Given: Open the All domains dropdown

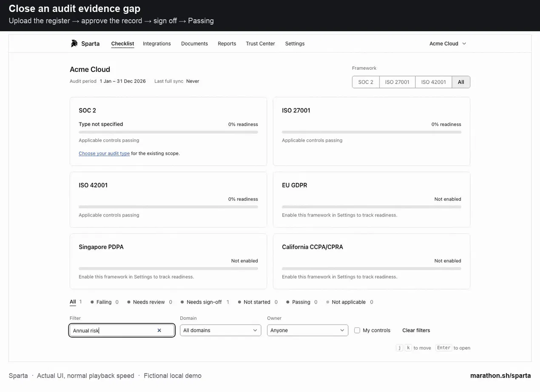Looking at the screenshot, I should click(x=220, y=330).
